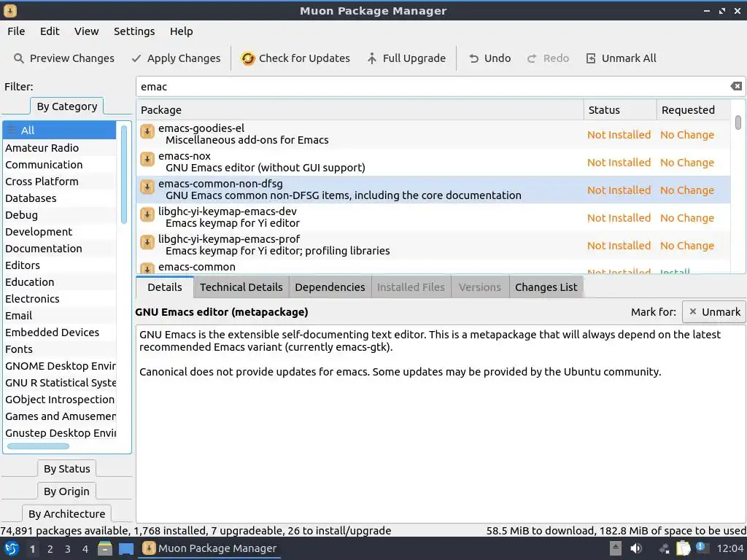Click the Check for Updates refresh icon
The height and width of the screenshot is (560, 747).
tap(248, 58)
